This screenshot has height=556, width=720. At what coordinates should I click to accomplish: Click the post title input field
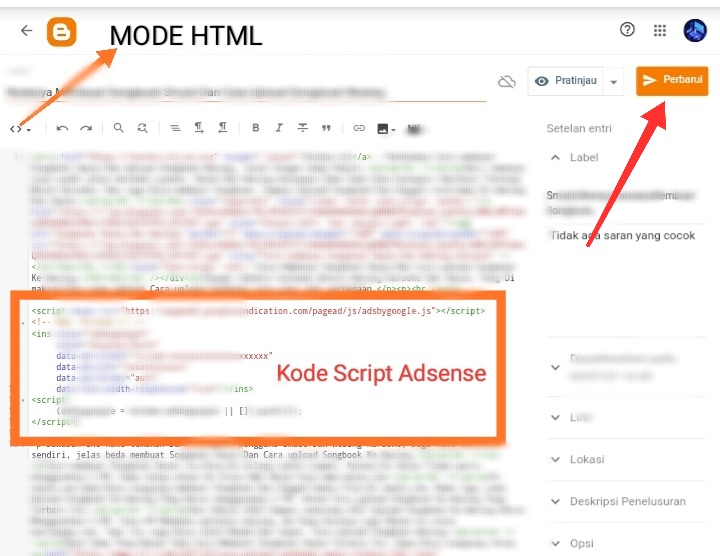247,92
